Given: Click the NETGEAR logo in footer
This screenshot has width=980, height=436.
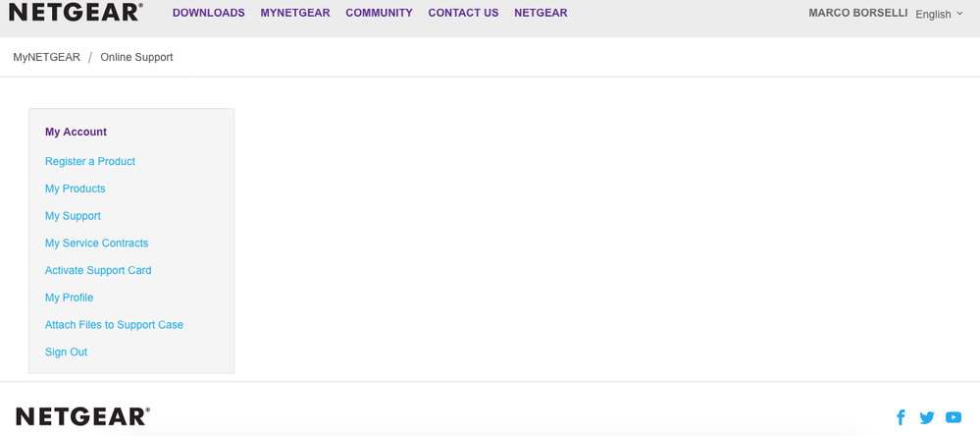Looking at the screenshot, I should tap(82, 416).
